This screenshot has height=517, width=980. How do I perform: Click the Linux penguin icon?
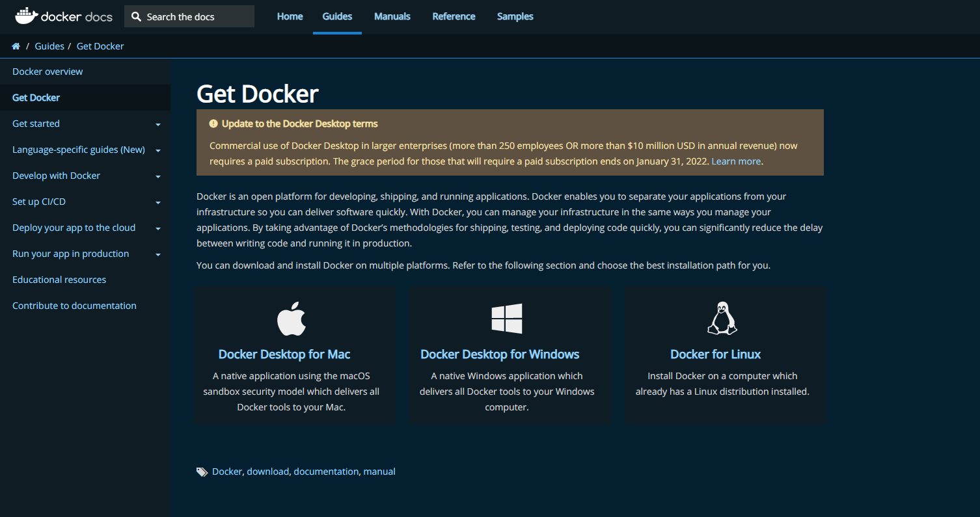(722, 318)
